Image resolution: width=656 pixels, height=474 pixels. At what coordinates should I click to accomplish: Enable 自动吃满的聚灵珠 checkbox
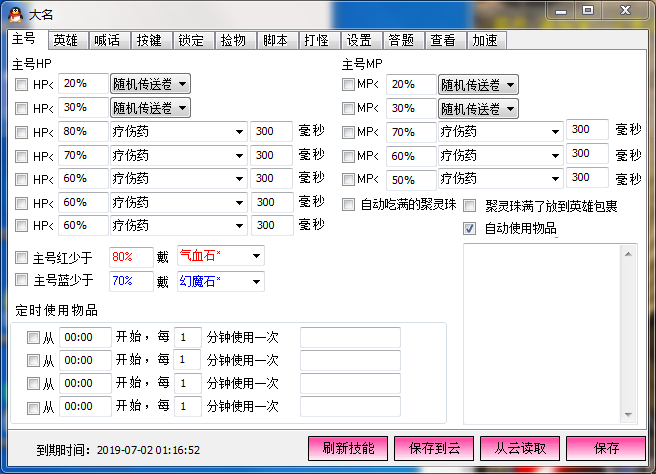(x=348, y=205)
